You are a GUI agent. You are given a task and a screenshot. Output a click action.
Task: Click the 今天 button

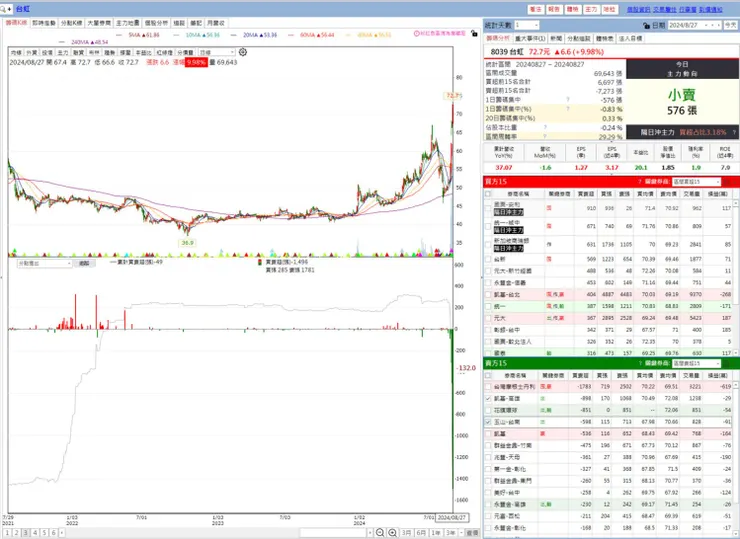[731, 25]
